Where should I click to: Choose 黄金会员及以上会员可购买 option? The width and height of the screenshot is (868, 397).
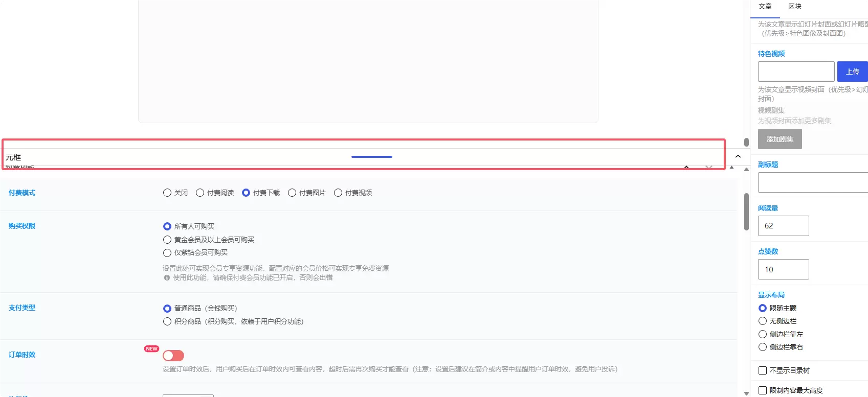167,240
